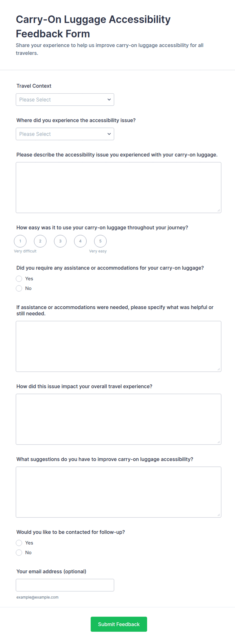Pick rating 4 on ease scale
The image size is (235, 644).
(80, 241)
